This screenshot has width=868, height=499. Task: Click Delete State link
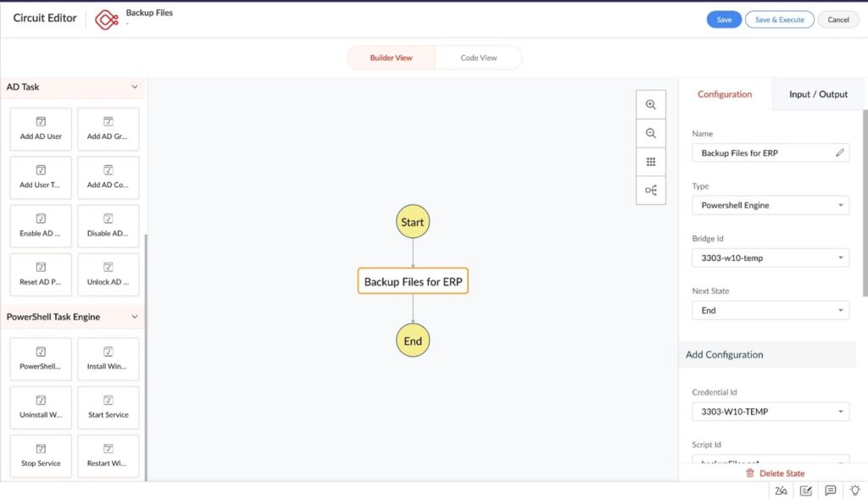[x=775, y=474]
